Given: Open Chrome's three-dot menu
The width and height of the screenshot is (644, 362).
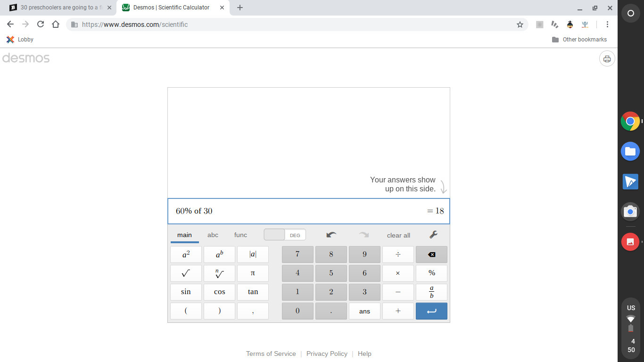Looking at the screenshot, I should click(x=607, y=25).
